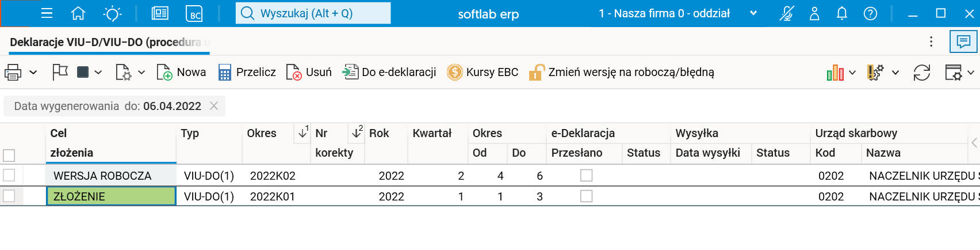Open the chat comments panel icon
This screenshot has height=250, width=980.
click(963, 41)
